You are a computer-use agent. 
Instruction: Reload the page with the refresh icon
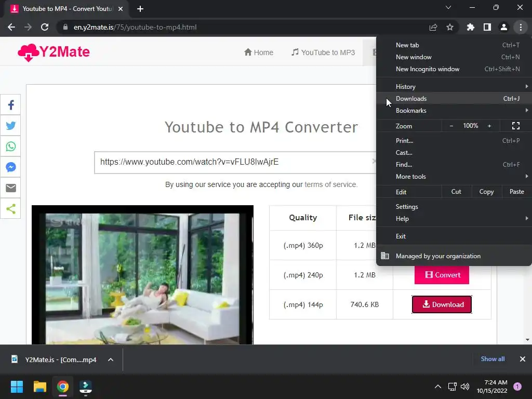tap(45, 27)
